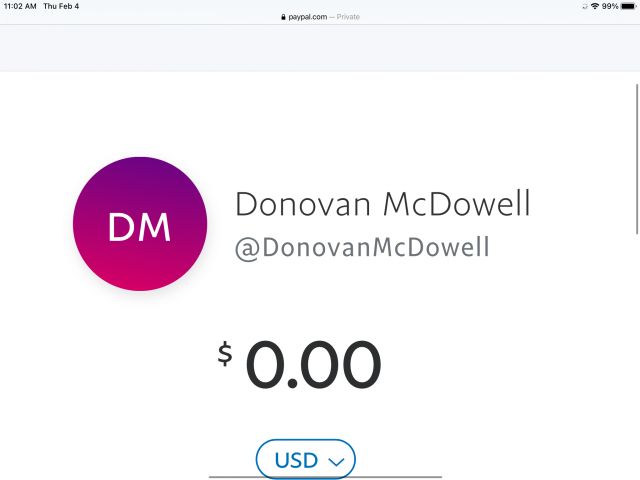The width and height of the screenshot is (640, 480).
Task: Tap the Thu Feb 4 date
Action: tap(61, 6)
